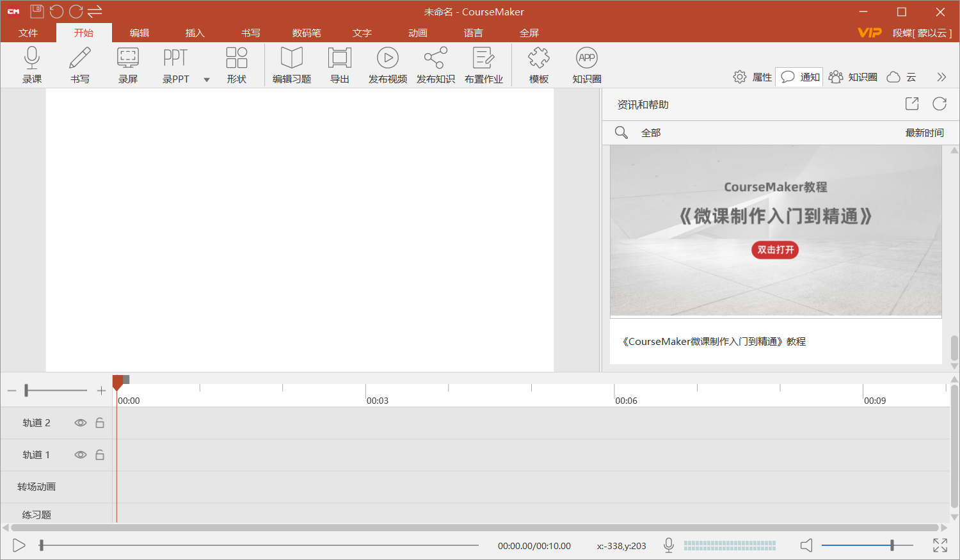Click the VIP badge
Viewport: 960px width, 560px height.
coord(869,33)
